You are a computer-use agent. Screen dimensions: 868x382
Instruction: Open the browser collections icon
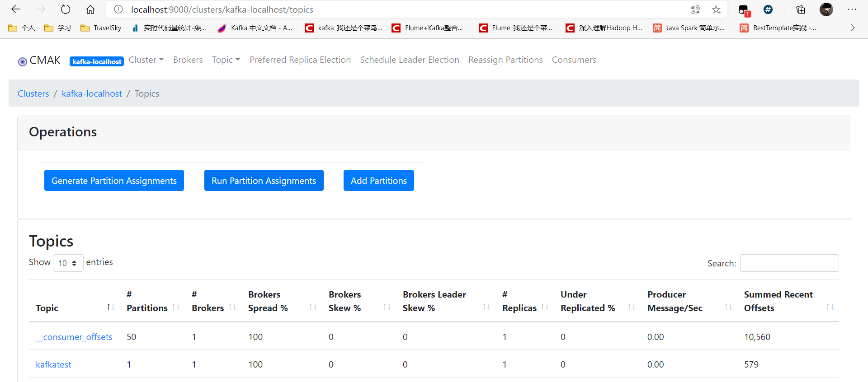pos(801,9)
